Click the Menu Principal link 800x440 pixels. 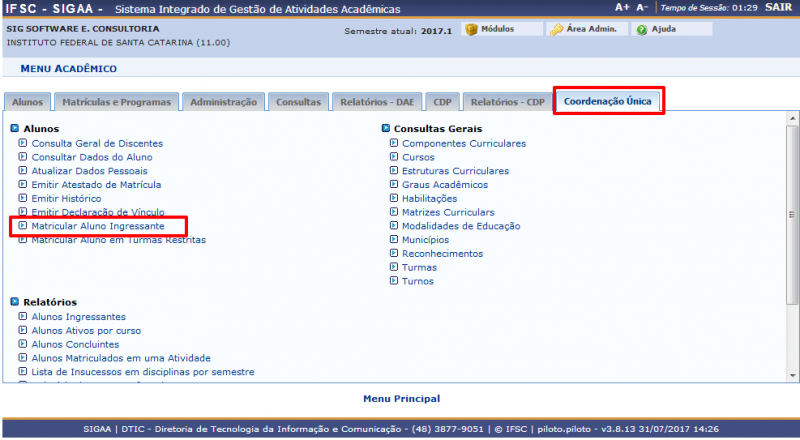pyautogui.click(x=401, y=398)
